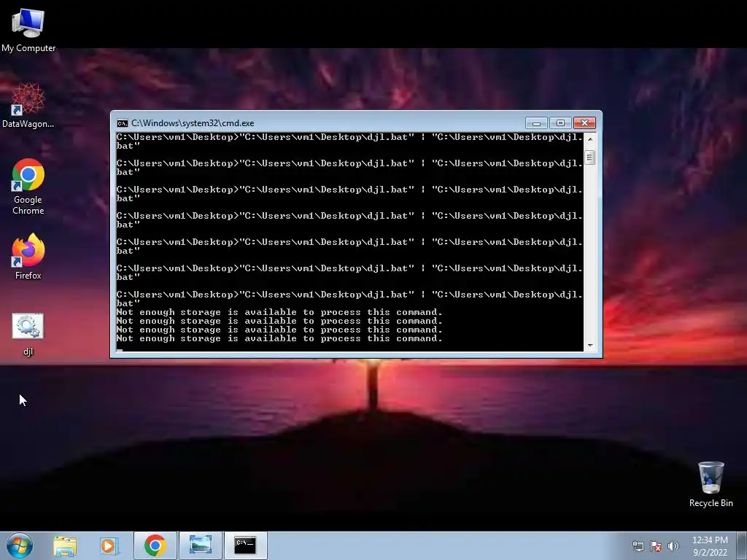This screenshot has height=560, width=747.
Task: Open the Windows Start menu orb
Action: tap(19, 545)
